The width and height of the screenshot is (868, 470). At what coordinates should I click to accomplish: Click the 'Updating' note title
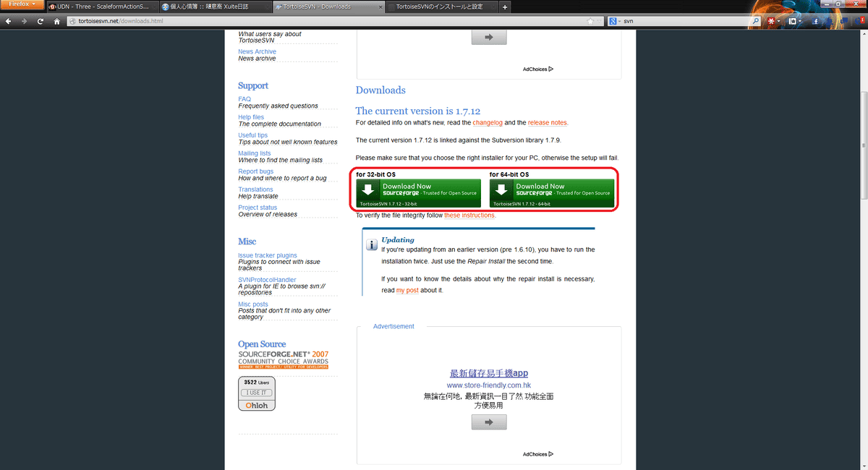(x=398, y=239)
